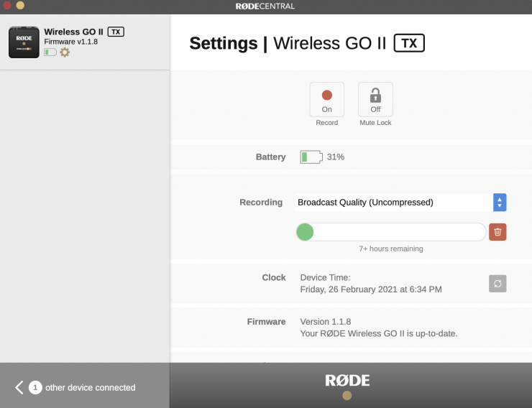
Task: Click the sidebar battery level icon
Action: tap(50, 52)
